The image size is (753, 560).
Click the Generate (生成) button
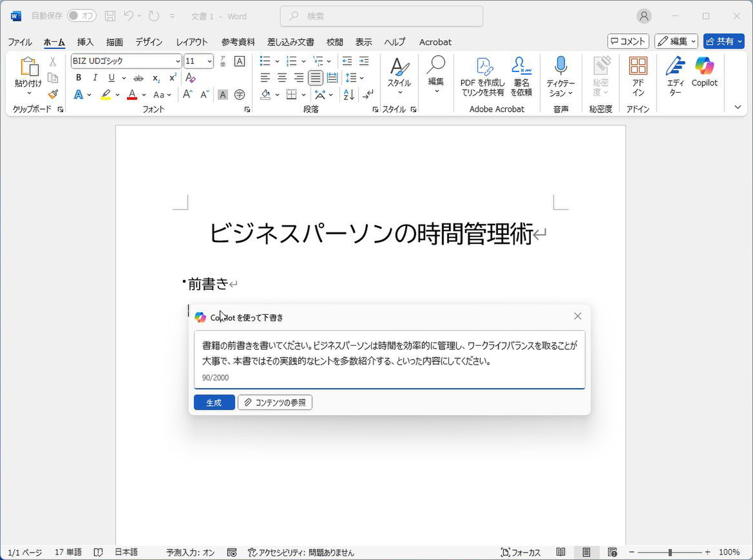tap(214, 402)
